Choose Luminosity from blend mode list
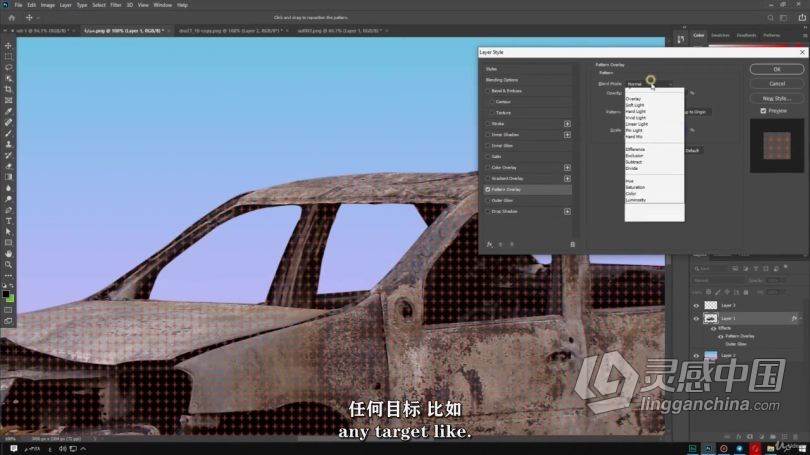810x455 pixels. click(635, 200)
